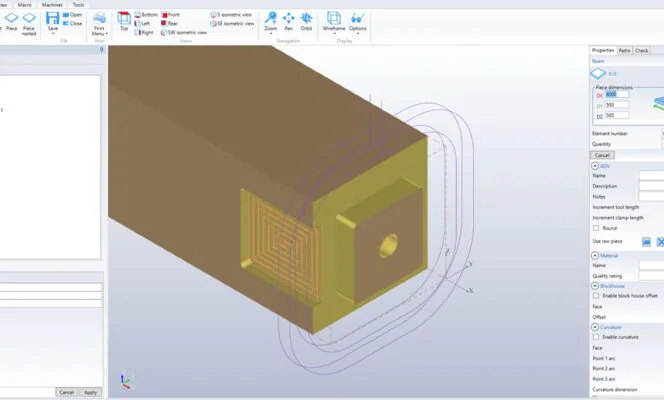Activate the Orbit tool
Viewport: 664px width, 400px height.
(306, 21)
